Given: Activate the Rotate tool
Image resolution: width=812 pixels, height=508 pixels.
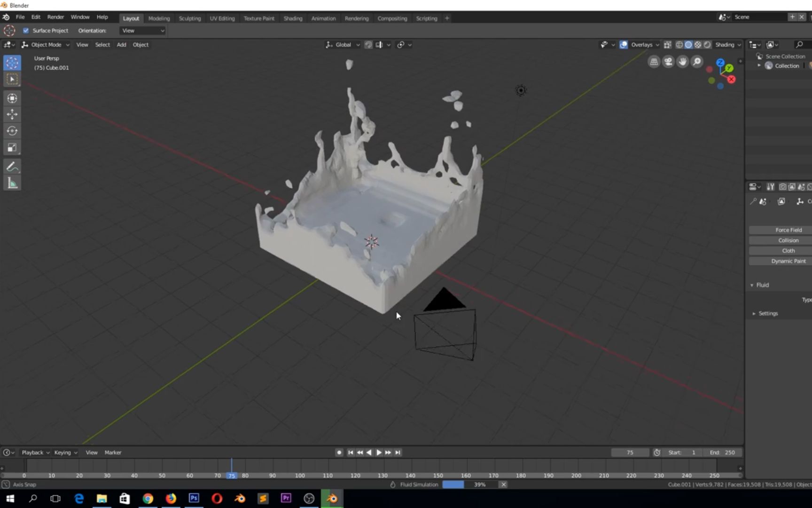Looking at the screenshot, I should pos(12,130).
